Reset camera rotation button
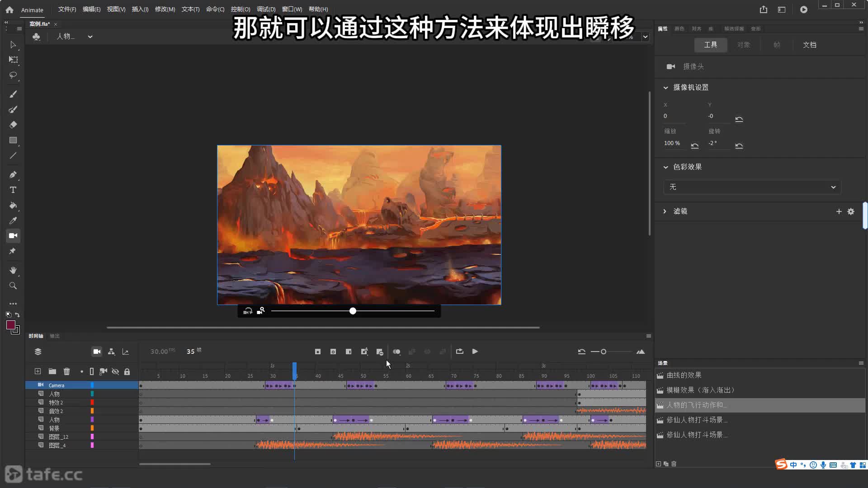Image resolution: width=868 pixels, height=488 pixels. coord(739,145)
